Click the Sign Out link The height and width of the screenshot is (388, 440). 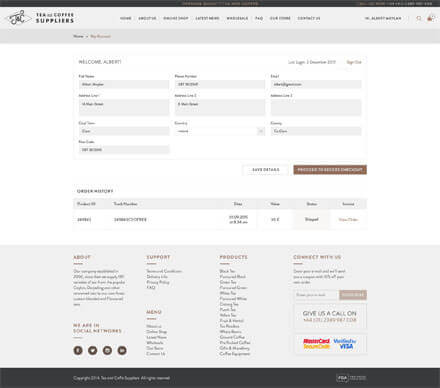click(x=354, y=62)
